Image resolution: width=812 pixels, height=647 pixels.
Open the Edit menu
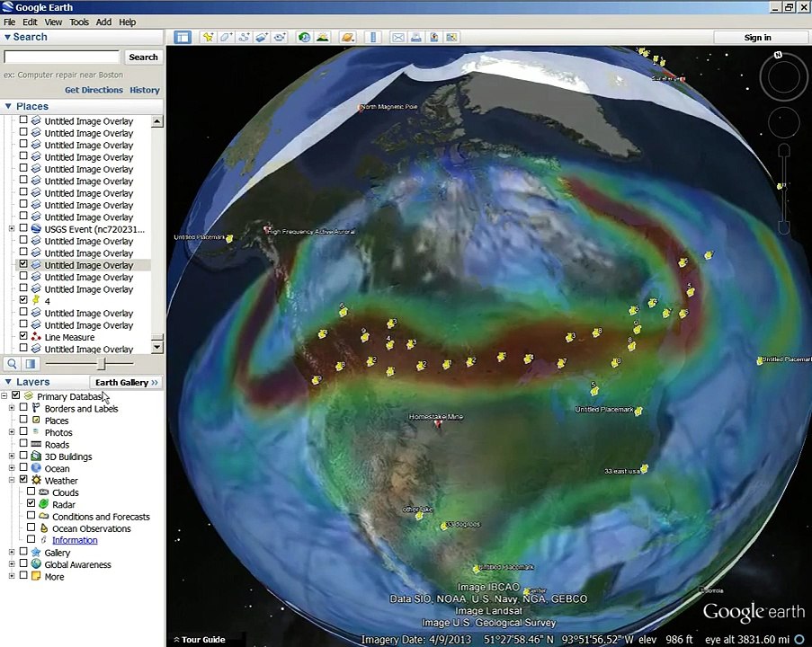tap(30, 22)
